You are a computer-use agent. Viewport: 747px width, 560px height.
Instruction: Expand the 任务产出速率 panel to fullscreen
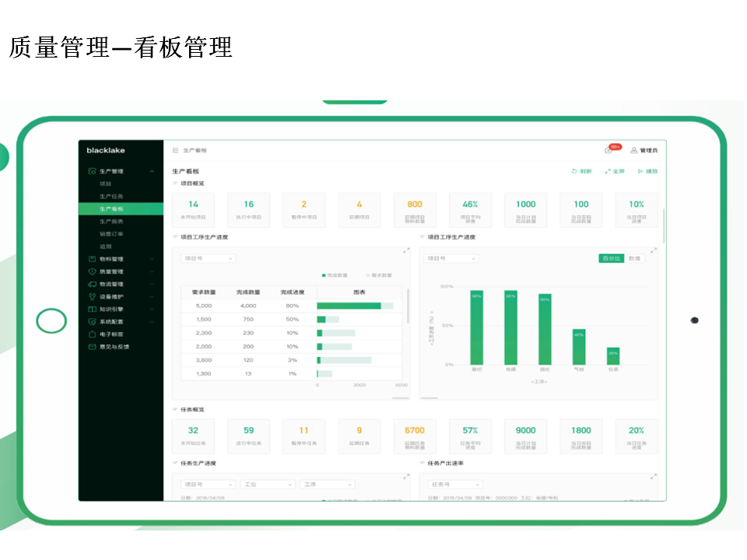654,476
